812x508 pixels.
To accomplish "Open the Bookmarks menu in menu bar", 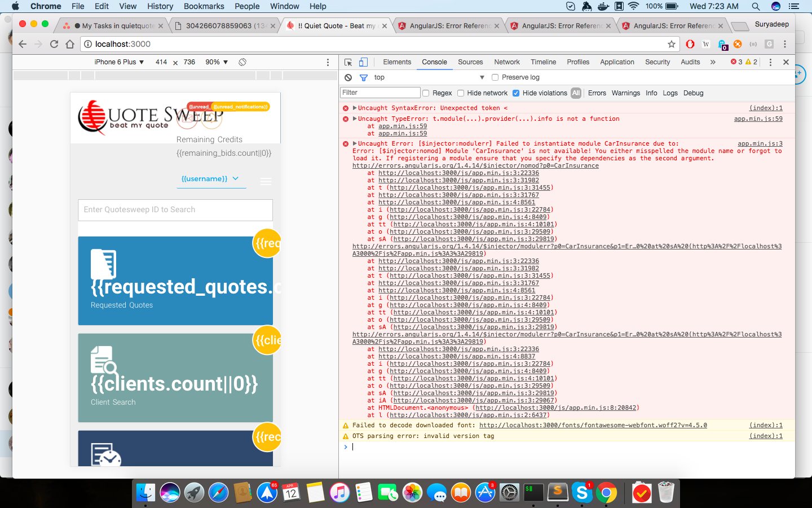I will (204, 6).
